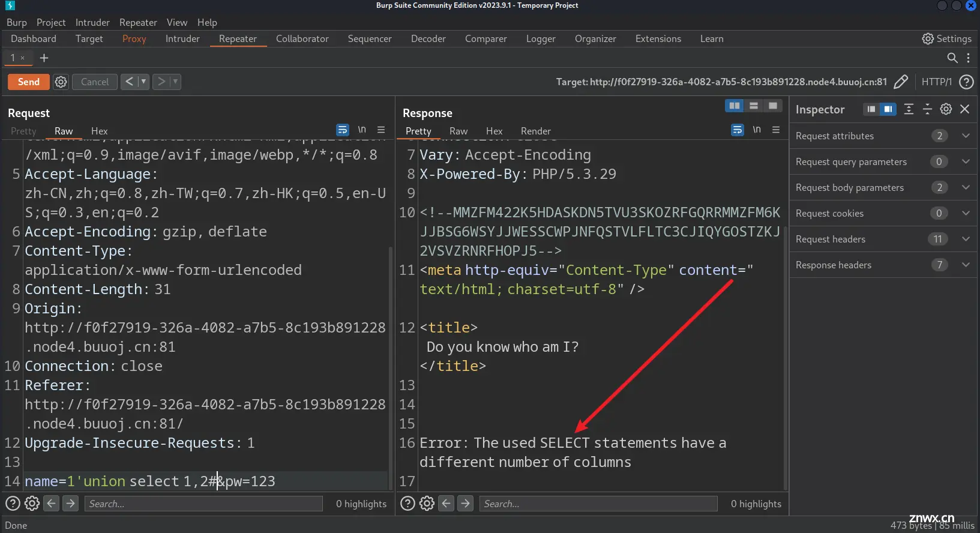
Task: Open the View menu
Action: point(177,22)
